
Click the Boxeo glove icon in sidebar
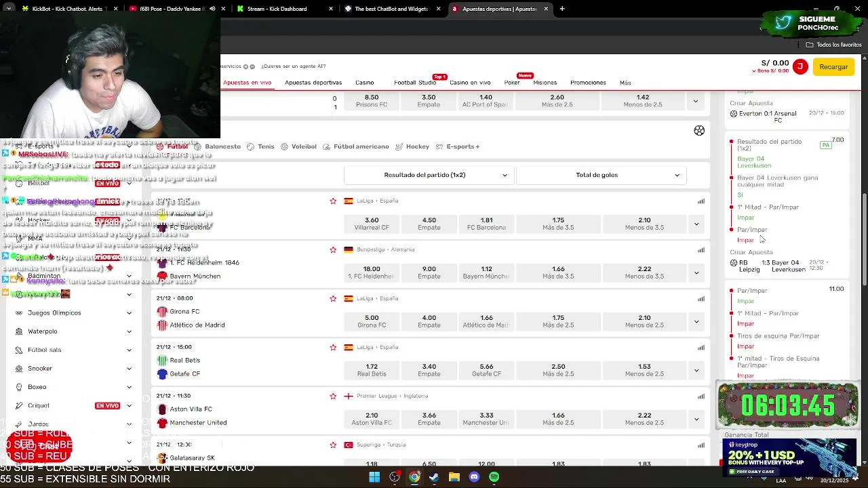click(x=19, y=387)
